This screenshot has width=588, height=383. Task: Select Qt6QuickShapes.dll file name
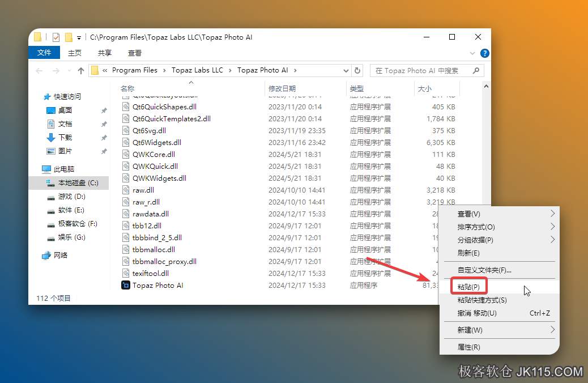(x=164, y=107)
